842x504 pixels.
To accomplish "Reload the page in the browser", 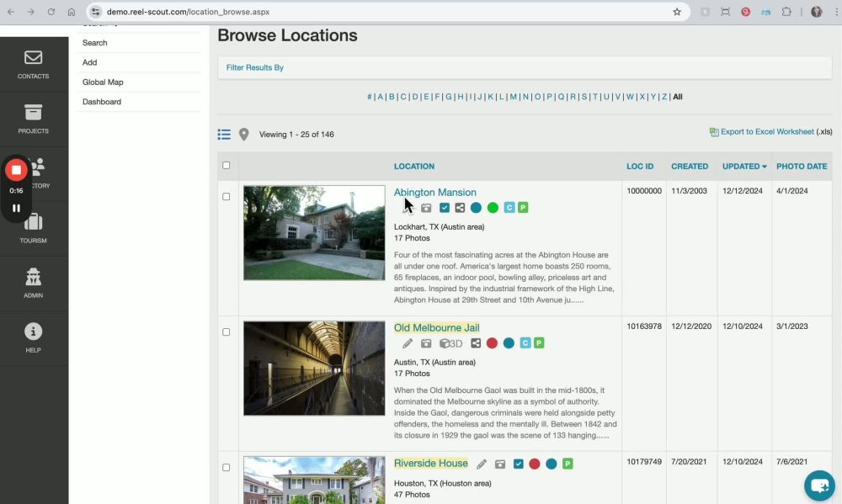I will tap(51, 12).
